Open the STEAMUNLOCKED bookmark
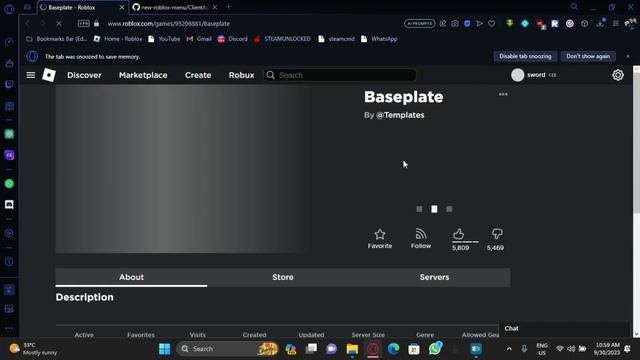640x360 pixels. click(x=282, y=39)
